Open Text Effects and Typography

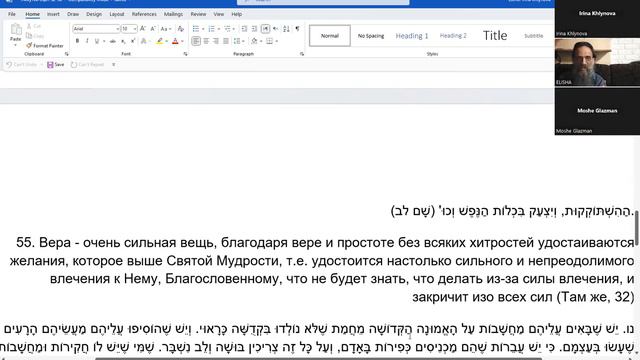click(144, 41)
